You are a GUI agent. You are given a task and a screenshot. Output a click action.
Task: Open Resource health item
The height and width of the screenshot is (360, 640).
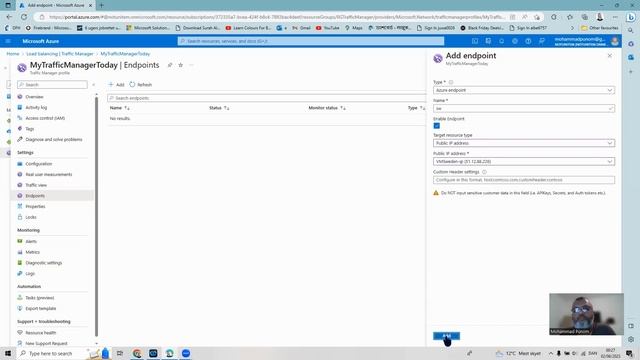40,333
